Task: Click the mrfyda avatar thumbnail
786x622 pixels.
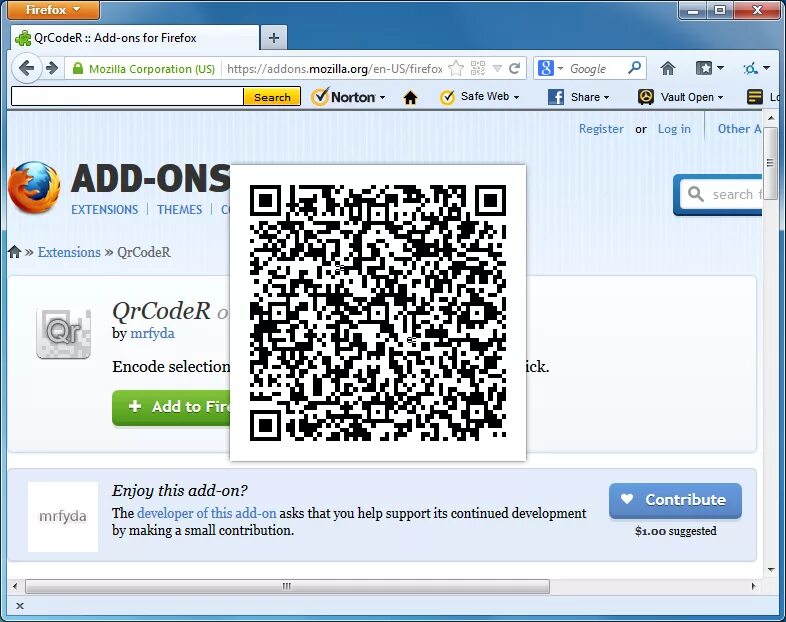Action: click(63, 517)
